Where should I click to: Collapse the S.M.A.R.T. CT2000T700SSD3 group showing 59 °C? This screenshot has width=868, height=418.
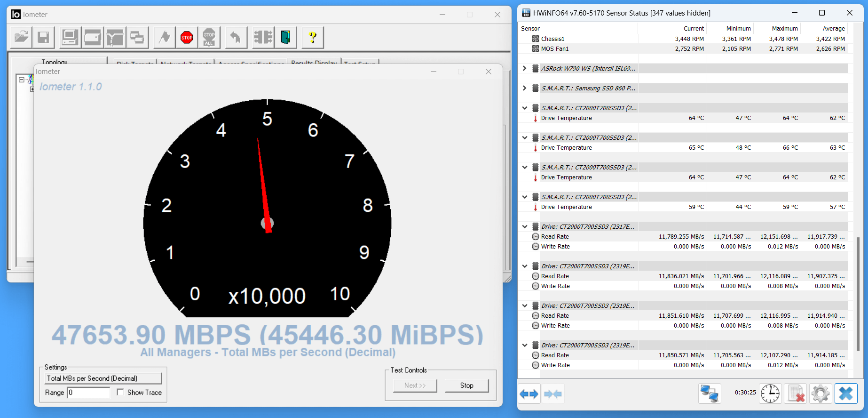[525, 197]
